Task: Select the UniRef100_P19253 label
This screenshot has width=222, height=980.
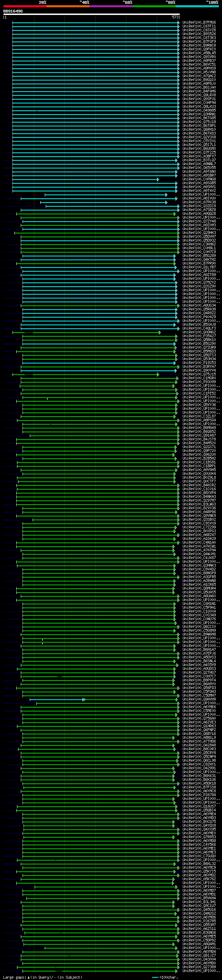Action: point(199,363)
